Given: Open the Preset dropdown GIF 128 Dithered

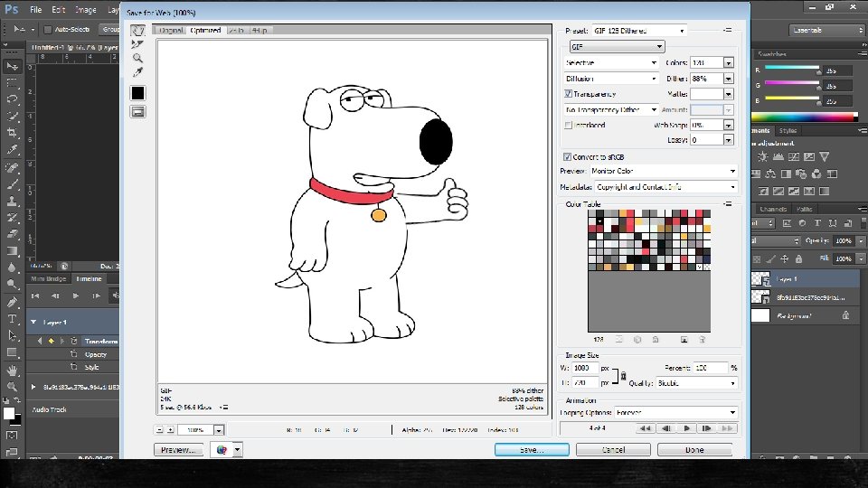Looking at the screenshot, I should click(x=639, y=31).
